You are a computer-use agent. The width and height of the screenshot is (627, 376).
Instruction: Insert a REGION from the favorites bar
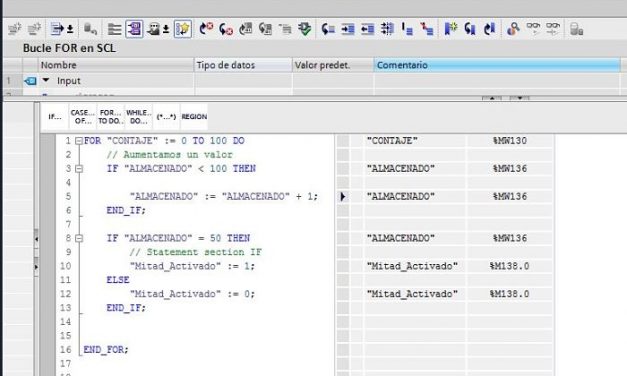[194, 117]
